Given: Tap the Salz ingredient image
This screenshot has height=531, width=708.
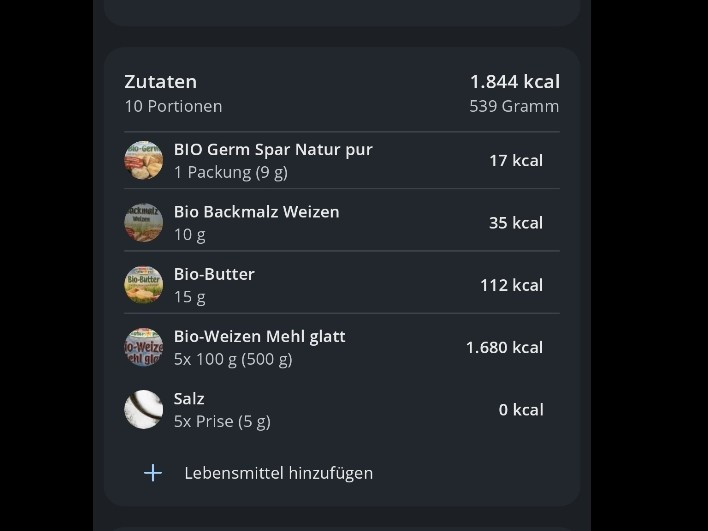Looking at the screenshot, I should tap(143, 409).
